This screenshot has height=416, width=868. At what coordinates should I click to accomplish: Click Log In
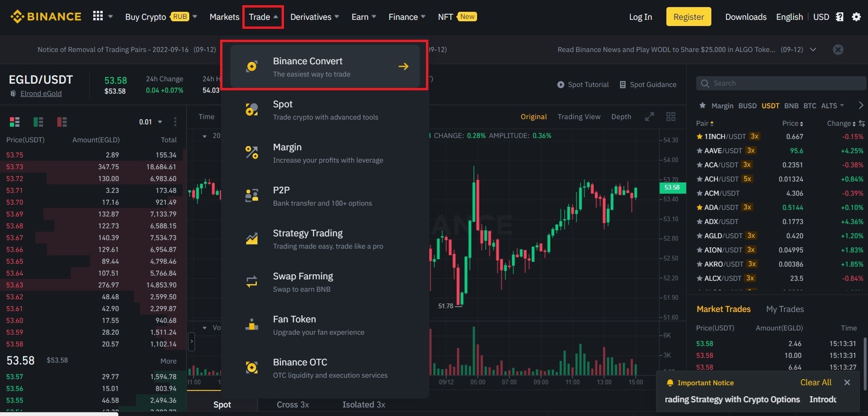click(640, 17)
